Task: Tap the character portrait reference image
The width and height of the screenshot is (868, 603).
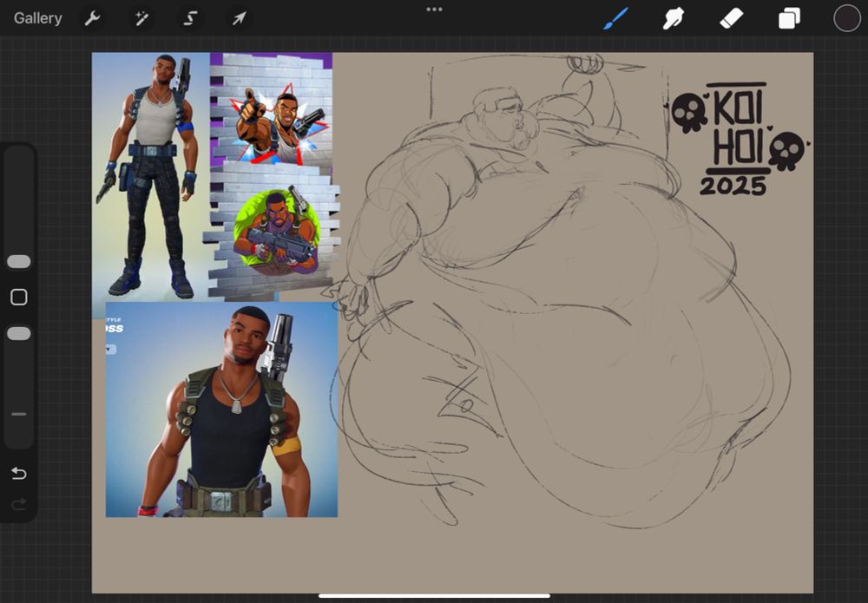Action: [221, 410]
